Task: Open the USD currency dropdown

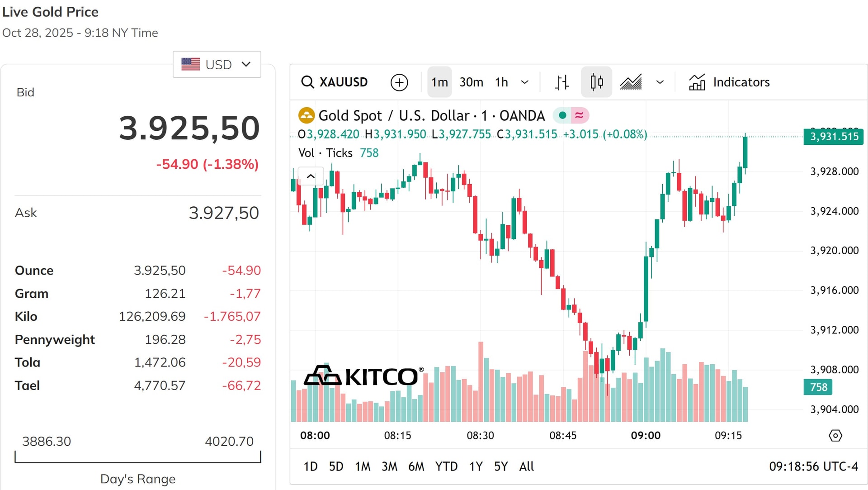Action: pos(217,65)
